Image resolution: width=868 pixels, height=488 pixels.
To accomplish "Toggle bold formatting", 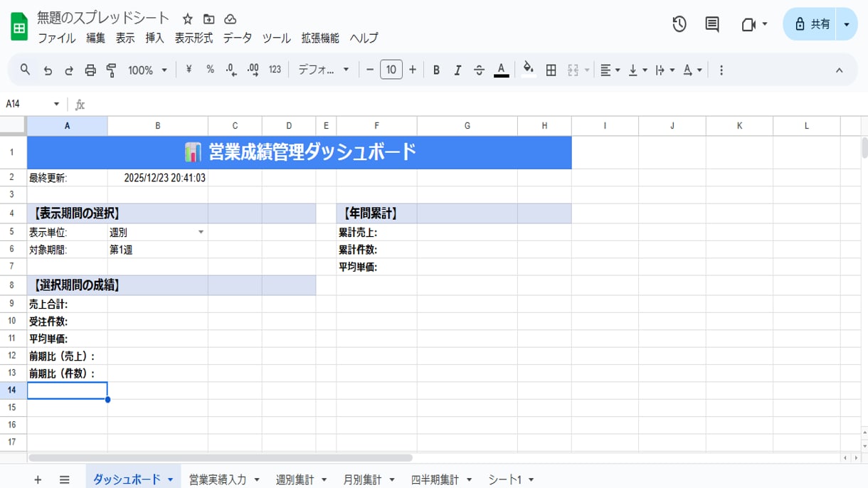I will [x=436, y=70].
